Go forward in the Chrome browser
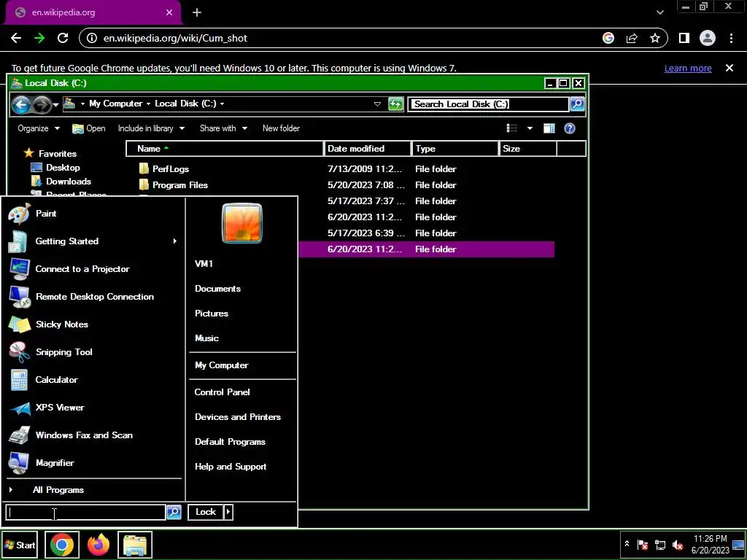This screenshot has height=560, width=747. [39, 38]
